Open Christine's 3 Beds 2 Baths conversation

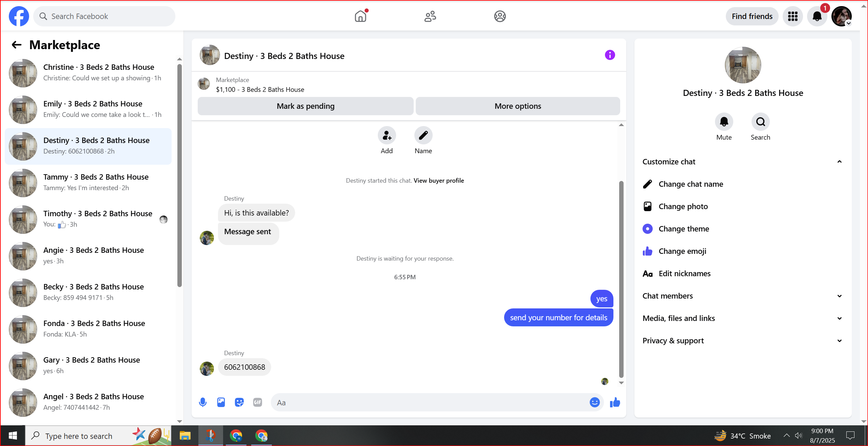[x=88, y=73]
